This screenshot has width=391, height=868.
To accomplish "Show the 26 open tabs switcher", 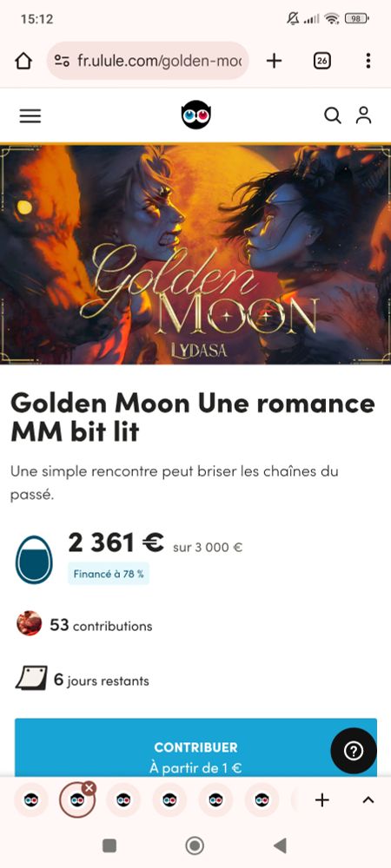I will click(x=321, y=61).
